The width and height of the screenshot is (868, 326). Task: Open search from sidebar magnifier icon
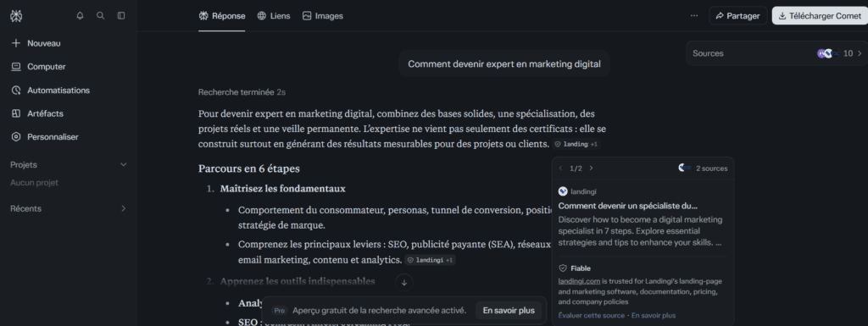100,16
